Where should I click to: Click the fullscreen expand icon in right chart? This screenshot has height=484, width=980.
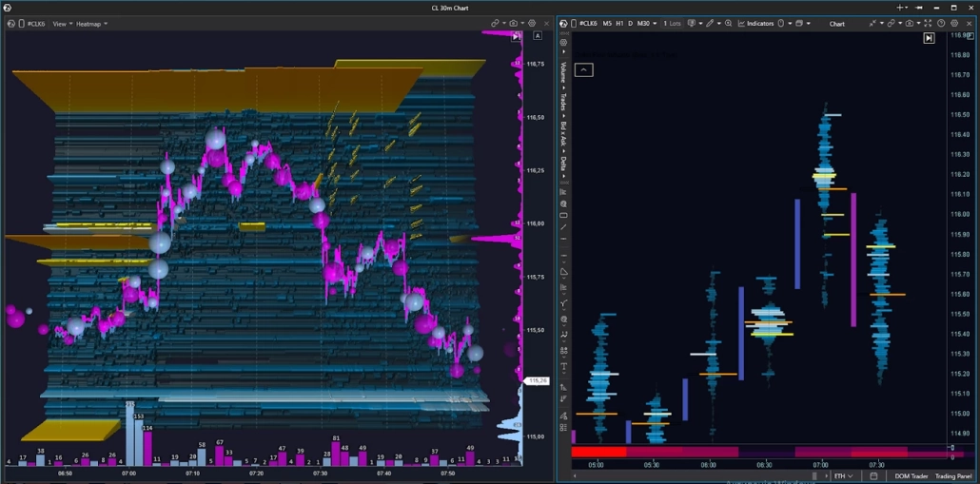(928, 24)
